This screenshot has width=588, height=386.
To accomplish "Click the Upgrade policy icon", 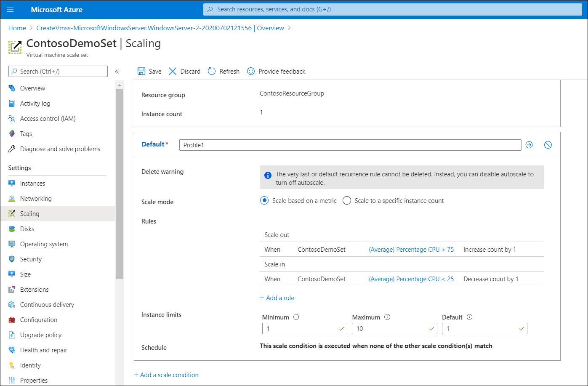I will coord(12,335).
